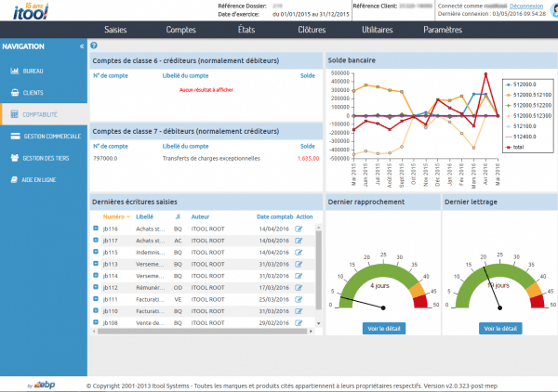Edit entry jb116
The height and width of the screenshot is (392, 558).
pyautogui.click(x=299, y=229)
